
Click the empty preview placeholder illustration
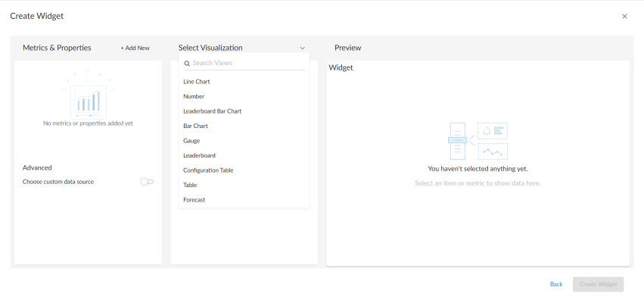point(478,141)
